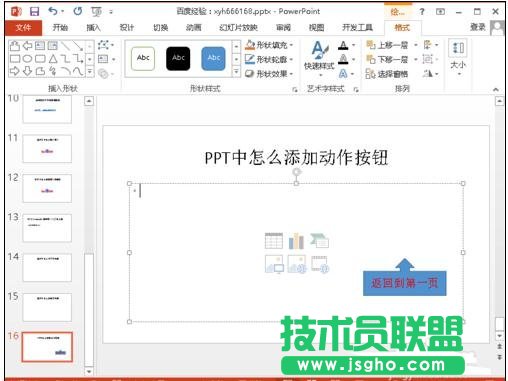Click Insert SmartArt icon in the placeholder
This screenshot has height=381, width=508.
319,241
